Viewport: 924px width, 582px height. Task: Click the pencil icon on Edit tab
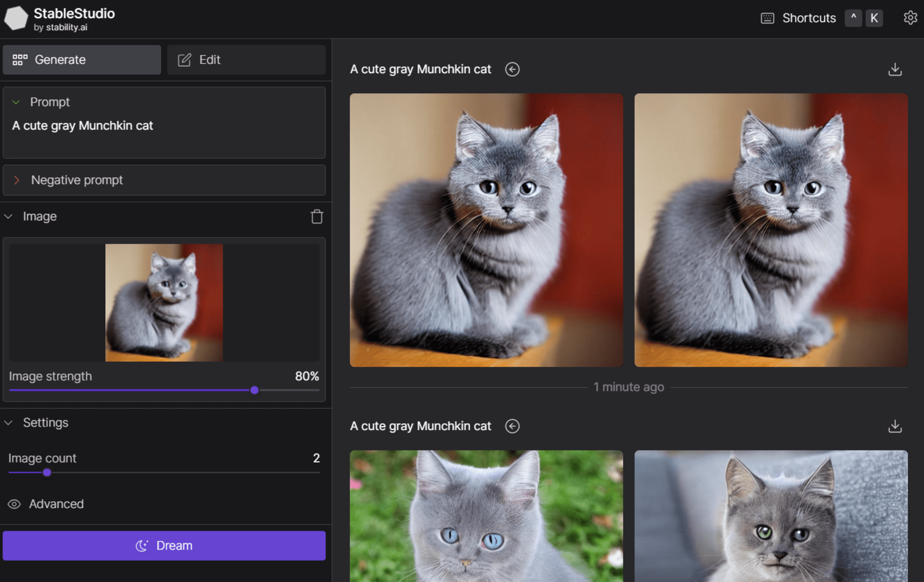184,60
